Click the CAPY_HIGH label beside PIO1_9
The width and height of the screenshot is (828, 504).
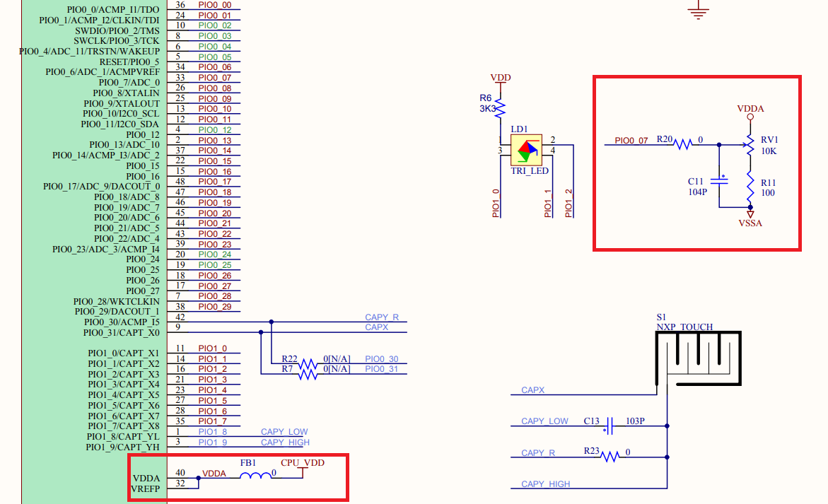[285, 443]
